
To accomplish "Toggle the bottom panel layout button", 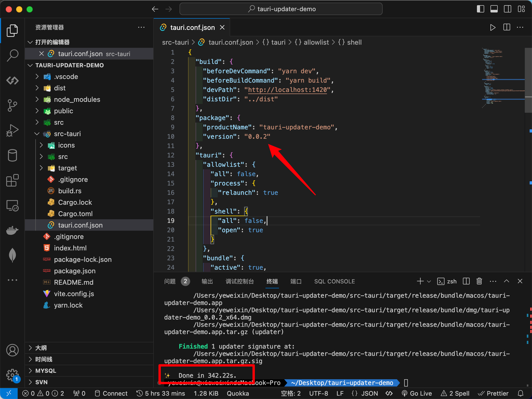I will click(494, 9).
